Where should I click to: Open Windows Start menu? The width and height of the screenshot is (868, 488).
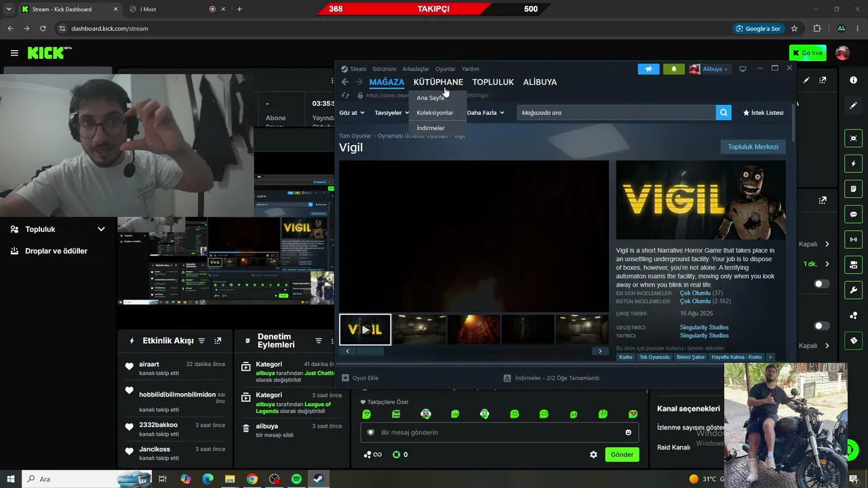coord(11,479)
